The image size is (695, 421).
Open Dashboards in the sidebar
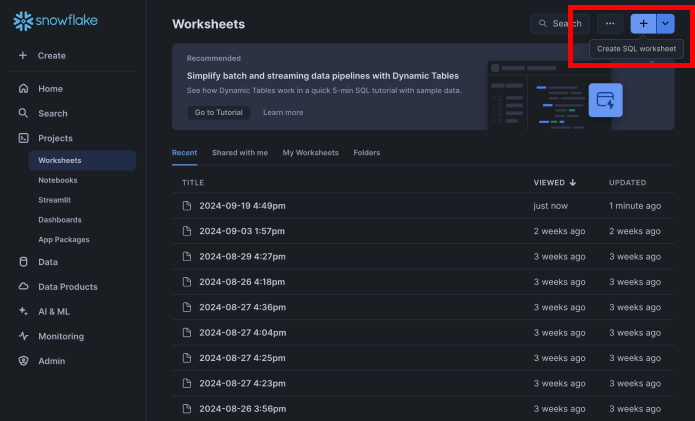click(x=60, y=219)
